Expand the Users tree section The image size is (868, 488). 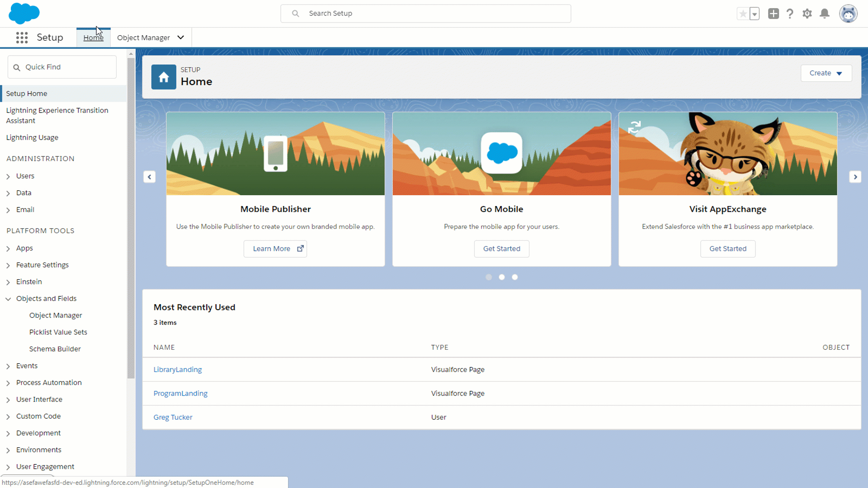click(x=8, y=176)
